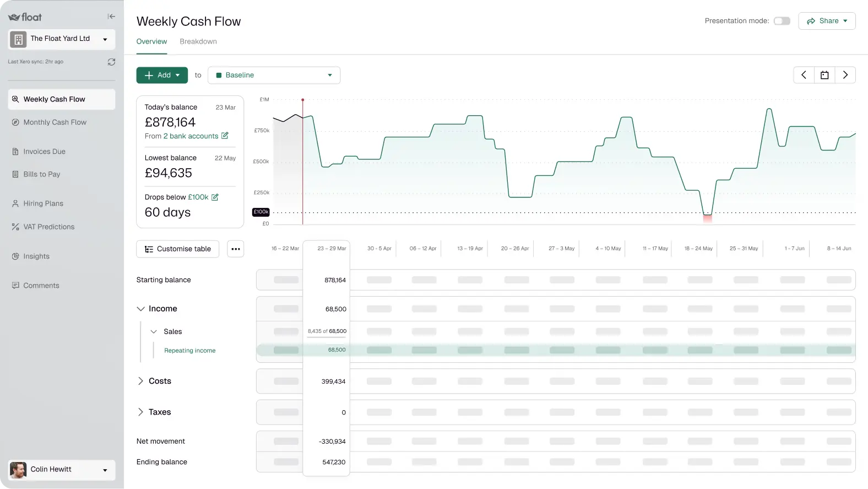Edit the £100k threshold link
Viewport: 868px width, 489px height.
point(198,197)
